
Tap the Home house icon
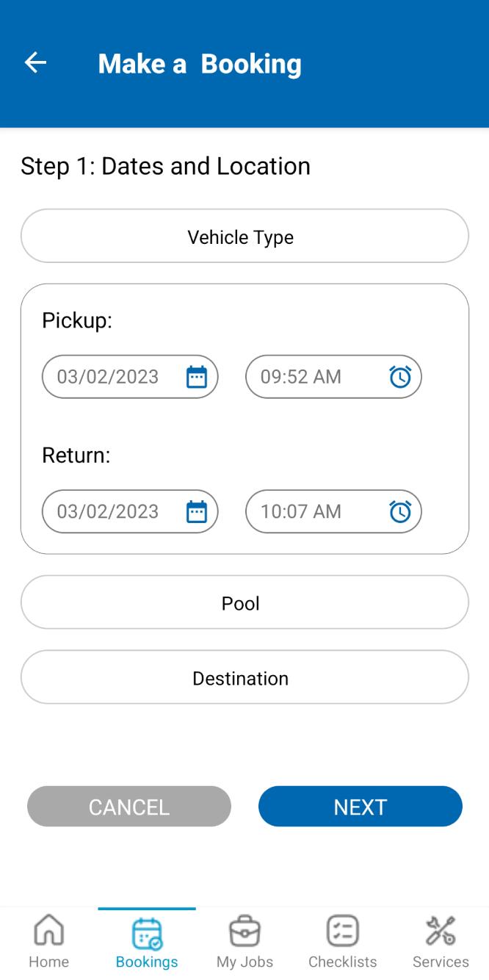click(49, 931)
